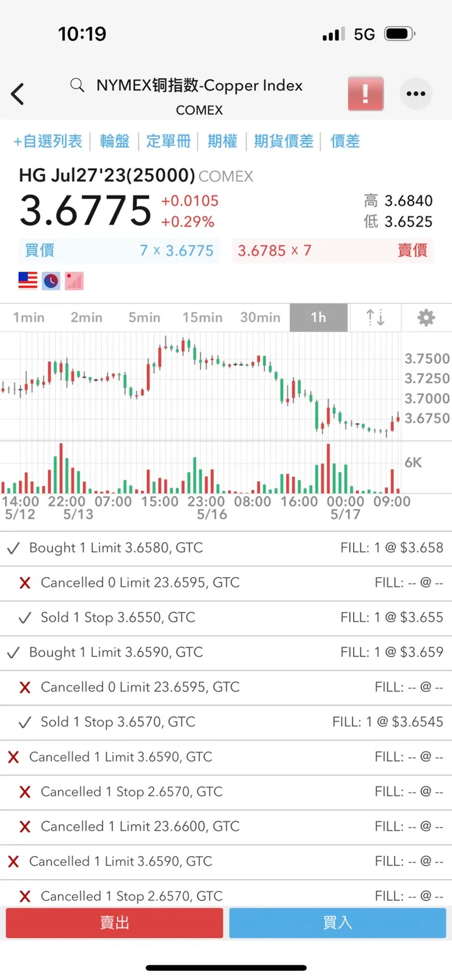Open the red exclamation alert icon
The height and width of the screenshot is (980, 452).
pos(365,94)
